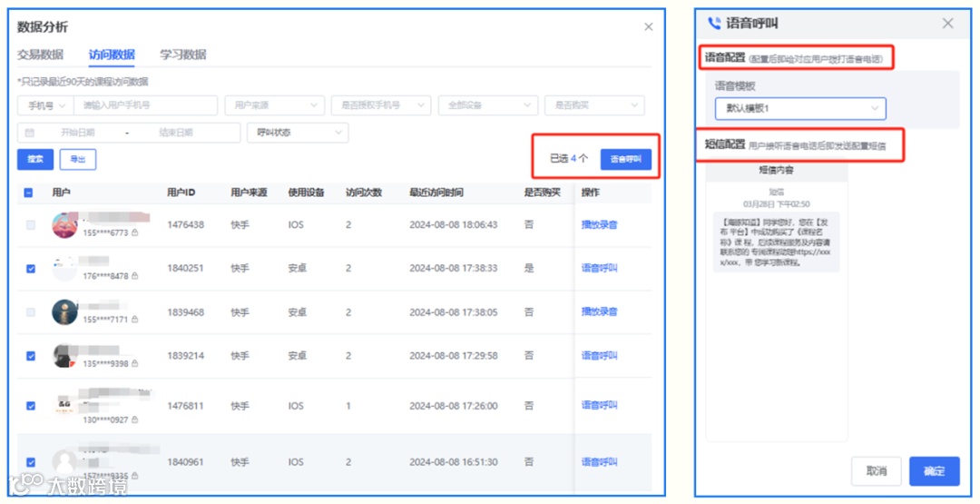Switch to the 学习数据 tab
Image resolution: width=980 pixels, height=504 pixels.
(183, 55)
